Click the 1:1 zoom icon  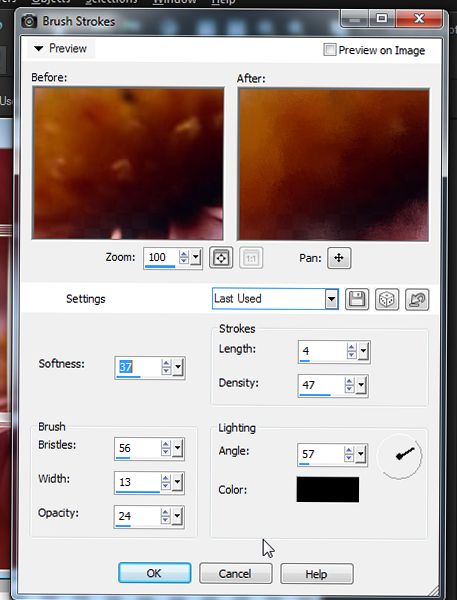251,258
